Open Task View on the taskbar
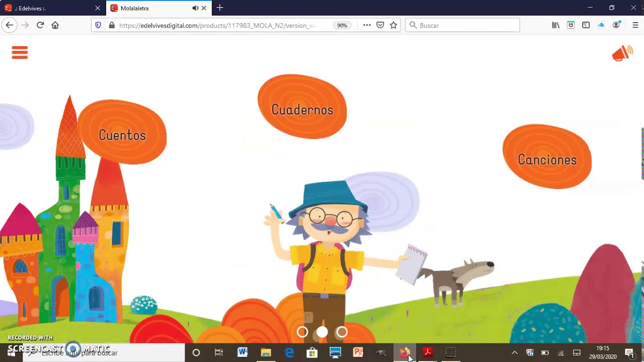 tap(219, 352)
